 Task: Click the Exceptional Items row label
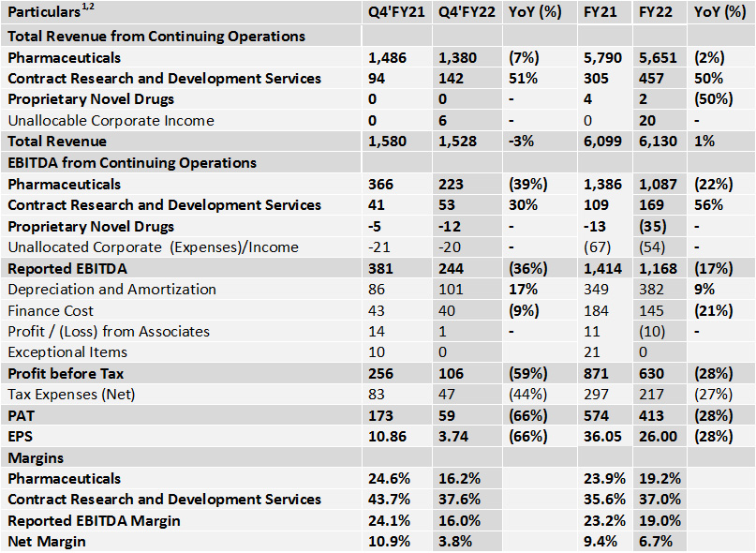point(67,352)
